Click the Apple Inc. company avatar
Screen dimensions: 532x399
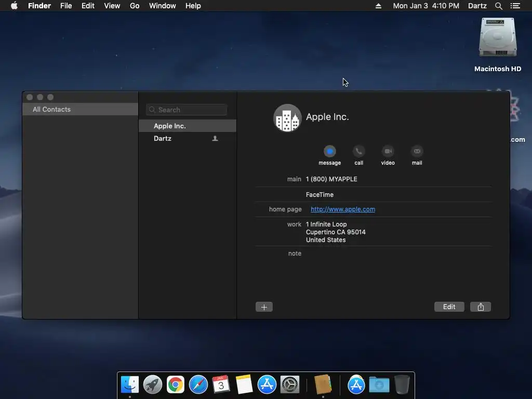pyautogui.click(x=287, y=118)
